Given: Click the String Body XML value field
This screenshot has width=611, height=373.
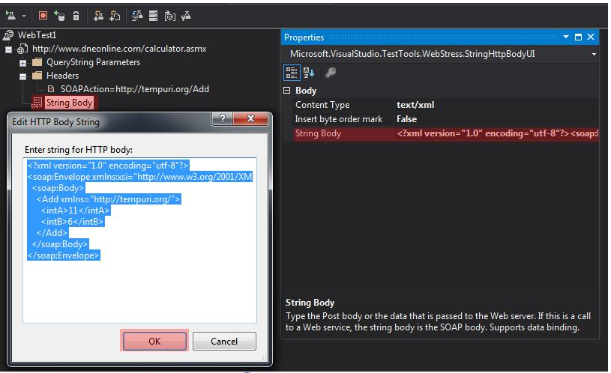Looking at the screenshot, I should point(497,133).
